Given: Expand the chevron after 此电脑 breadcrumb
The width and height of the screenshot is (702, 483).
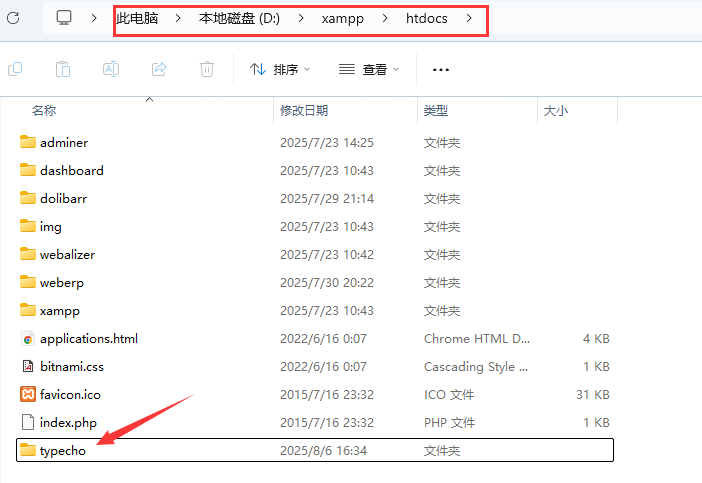Looking at the screenshot, I should [x=178, y=18].
